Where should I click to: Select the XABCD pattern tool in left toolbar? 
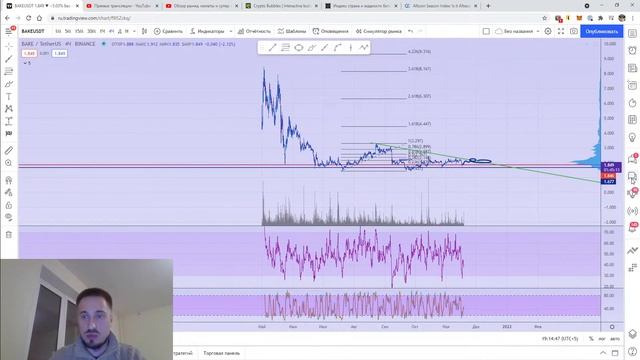[9, 109]
